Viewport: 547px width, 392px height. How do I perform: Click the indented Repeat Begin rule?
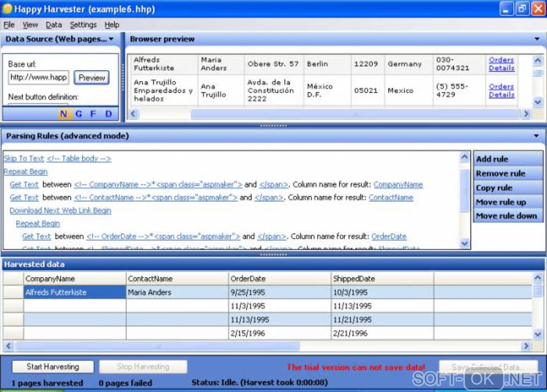coord(38,224)
